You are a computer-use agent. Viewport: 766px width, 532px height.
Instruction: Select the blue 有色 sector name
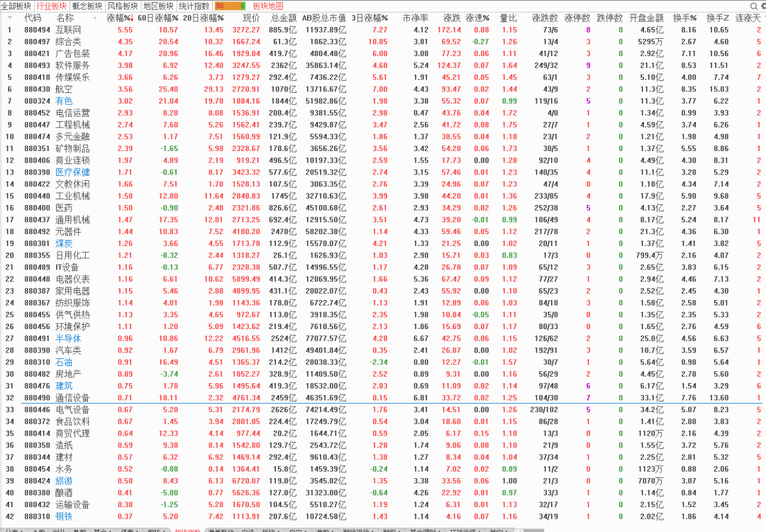coord(64,101)
